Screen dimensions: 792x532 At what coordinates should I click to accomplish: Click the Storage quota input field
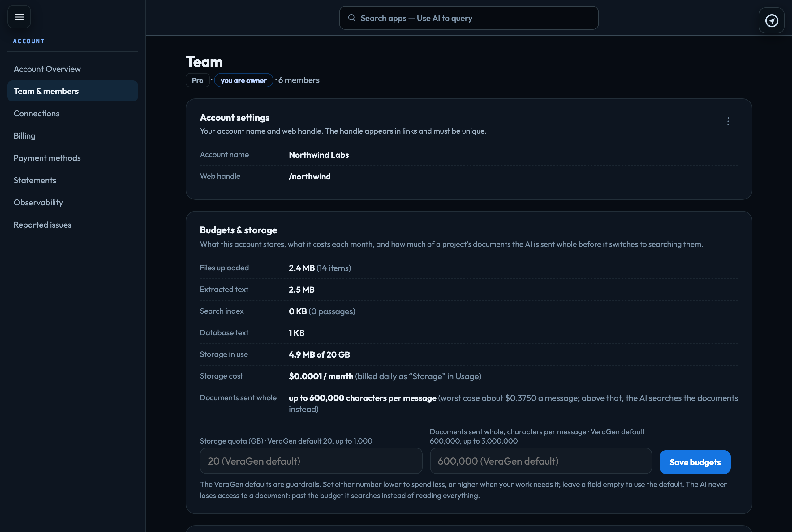coord(311,461)
